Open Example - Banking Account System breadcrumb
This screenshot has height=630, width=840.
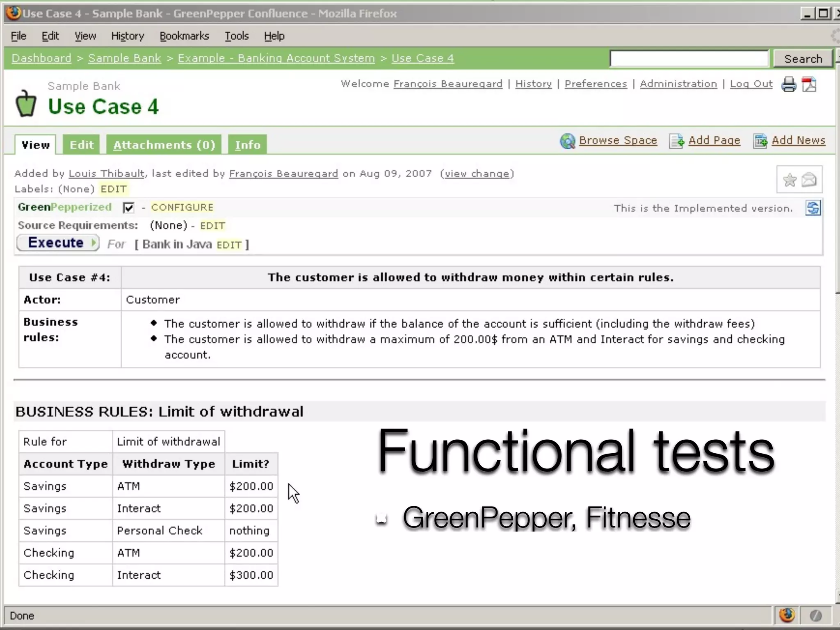pyautogui.click(x=276, y=58)
